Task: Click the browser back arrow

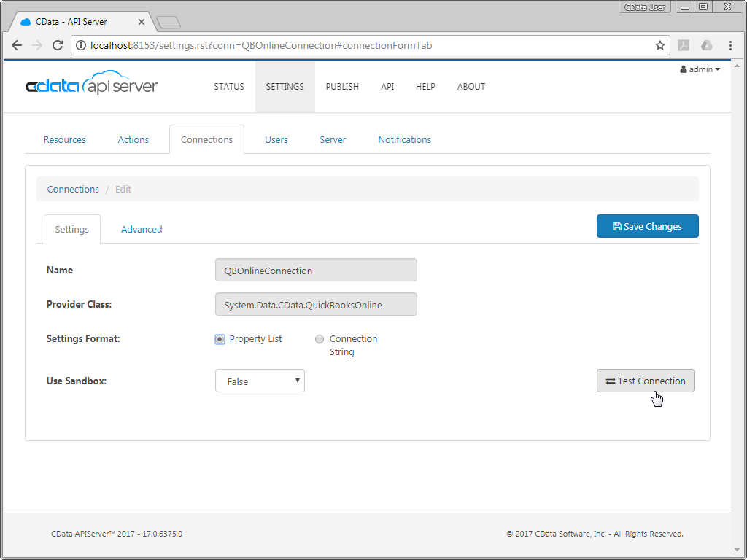Action: point(17,45)
